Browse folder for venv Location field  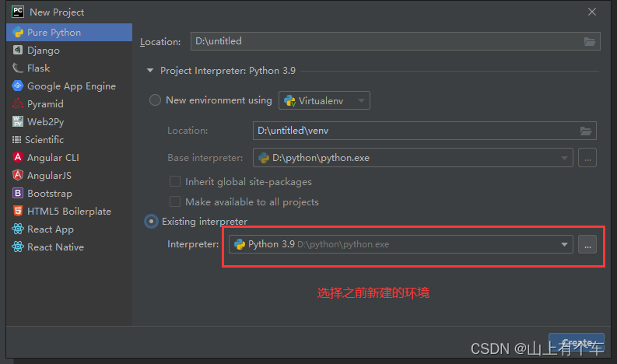click(x=586, y=131)
